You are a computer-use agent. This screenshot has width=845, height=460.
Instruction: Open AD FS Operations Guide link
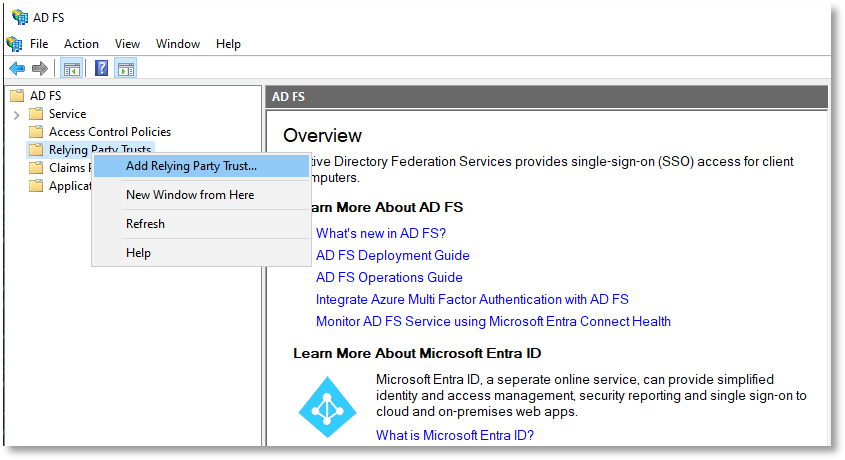(389, 277)
